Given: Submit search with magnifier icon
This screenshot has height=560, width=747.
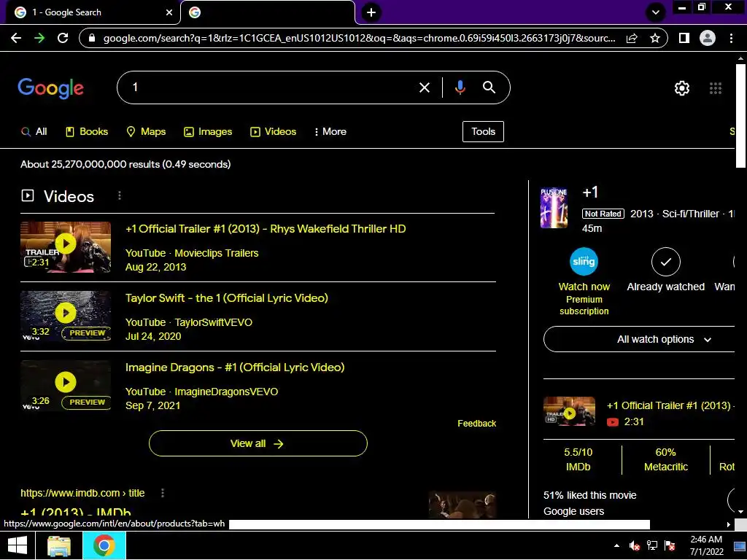Looking at the screenshot, I should [x=489, y=87].
